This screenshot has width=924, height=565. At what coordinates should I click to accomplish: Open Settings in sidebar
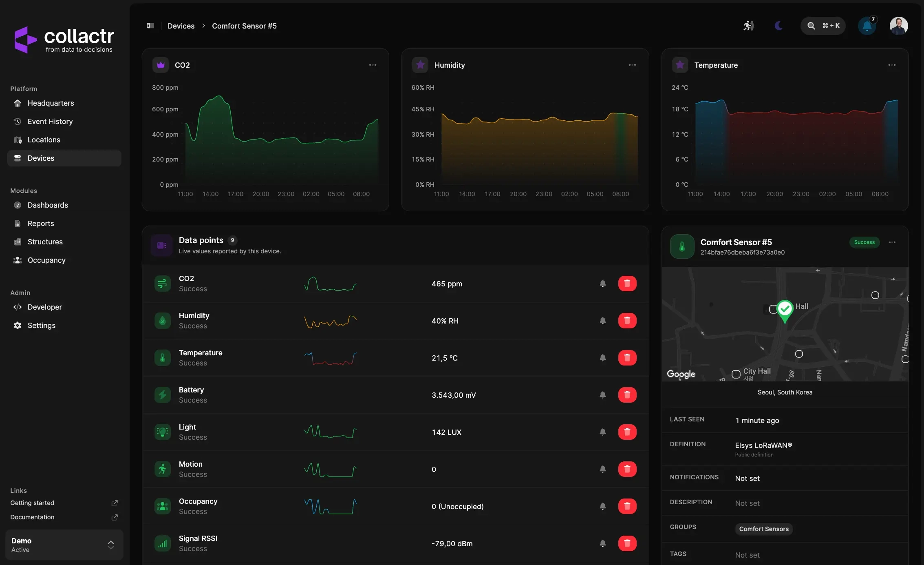coord(64,326)
